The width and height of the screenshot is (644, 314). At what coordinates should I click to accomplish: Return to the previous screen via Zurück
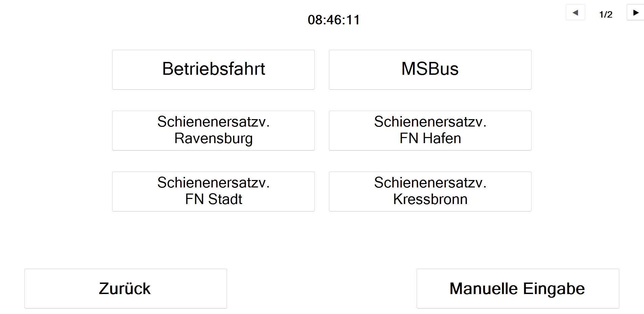click(x=125, y=288)
